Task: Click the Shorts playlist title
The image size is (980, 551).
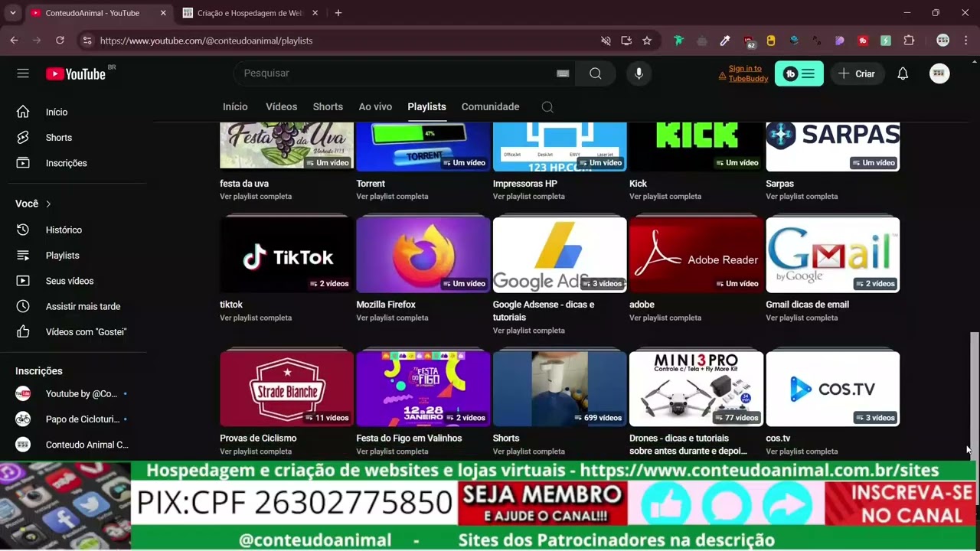Action: [x=506, y=439]
